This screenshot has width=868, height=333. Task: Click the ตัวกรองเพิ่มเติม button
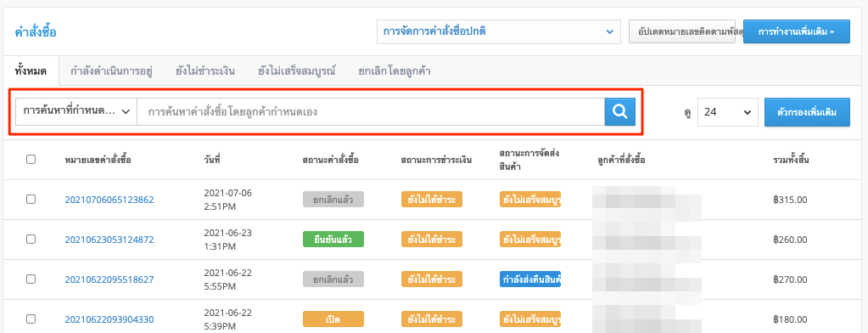coord(807,112)
